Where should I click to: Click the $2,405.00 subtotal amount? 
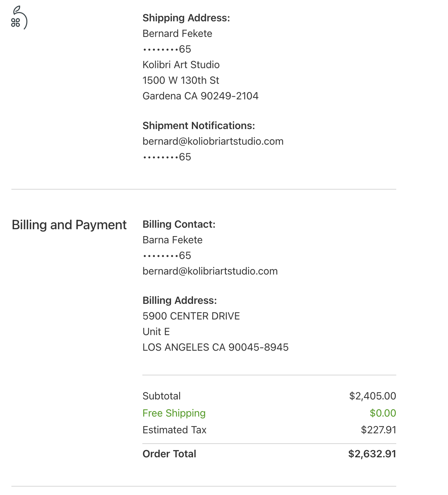point(373,396)
